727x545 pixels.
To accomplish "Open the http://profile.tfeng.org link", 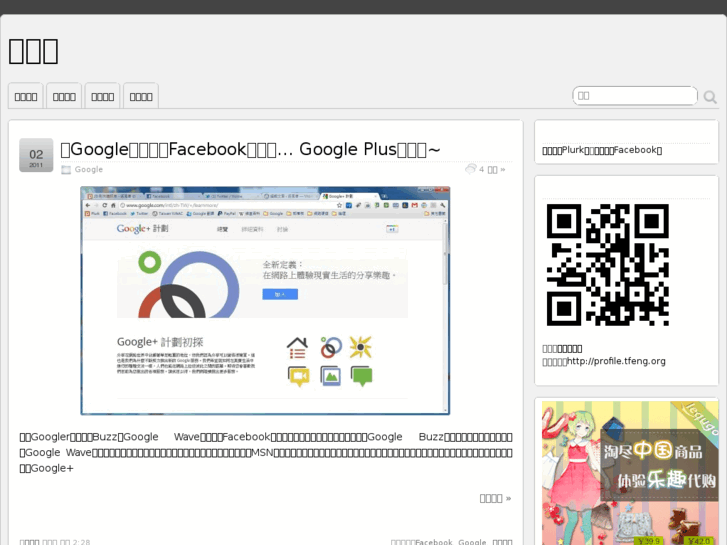I will click(616, 361).
